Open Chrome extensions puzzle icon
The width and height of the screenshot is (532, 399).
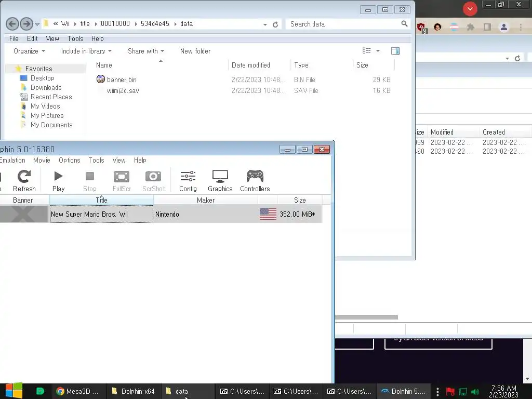470,27
